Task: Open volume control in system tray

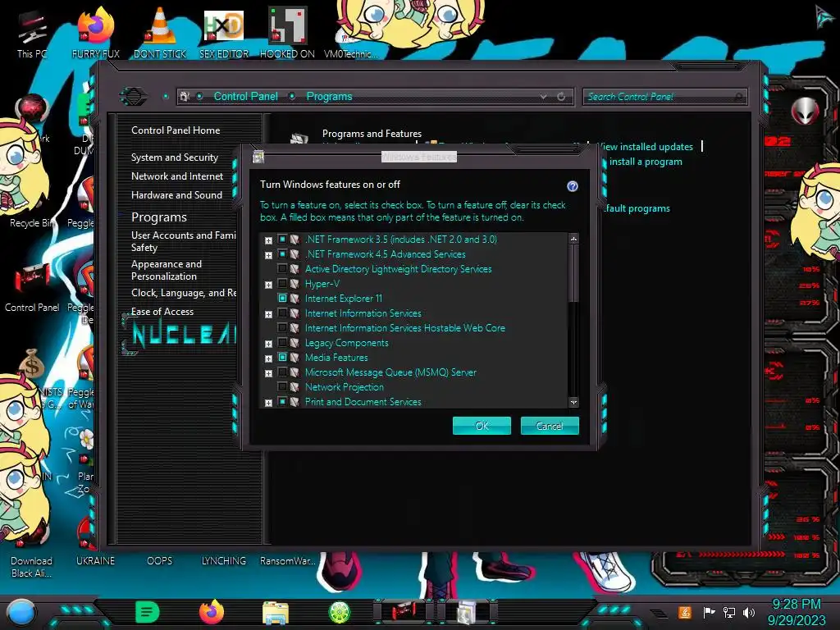Action: pos(749,612)
